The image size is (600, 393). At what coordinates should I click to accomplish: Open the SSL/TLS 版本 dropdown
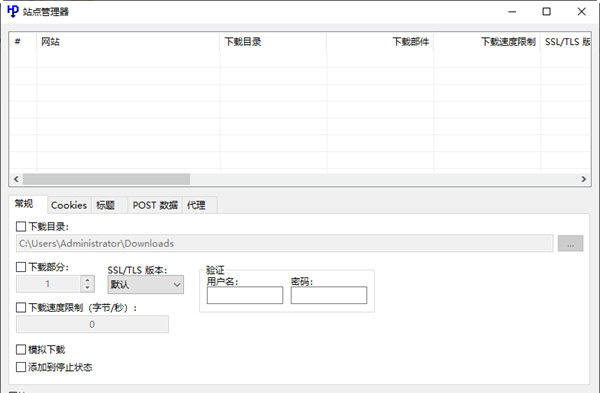pos(145,285)
